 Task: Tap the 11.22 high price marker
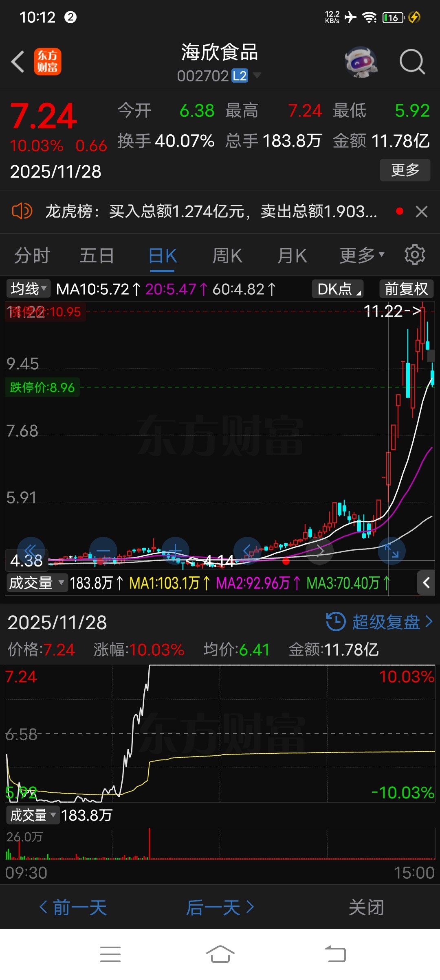392,311
